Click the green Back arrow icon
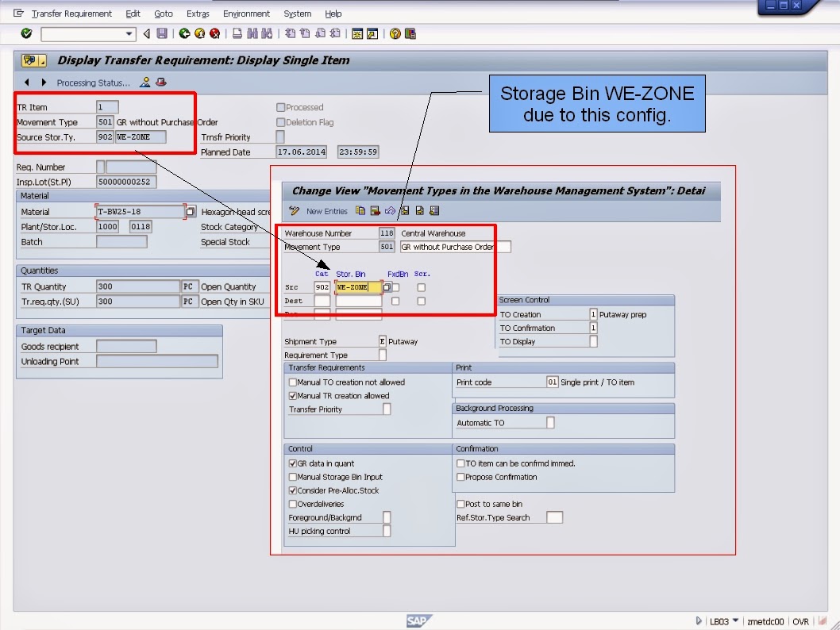This screenshot has width=840, height=630. (183, 33)
